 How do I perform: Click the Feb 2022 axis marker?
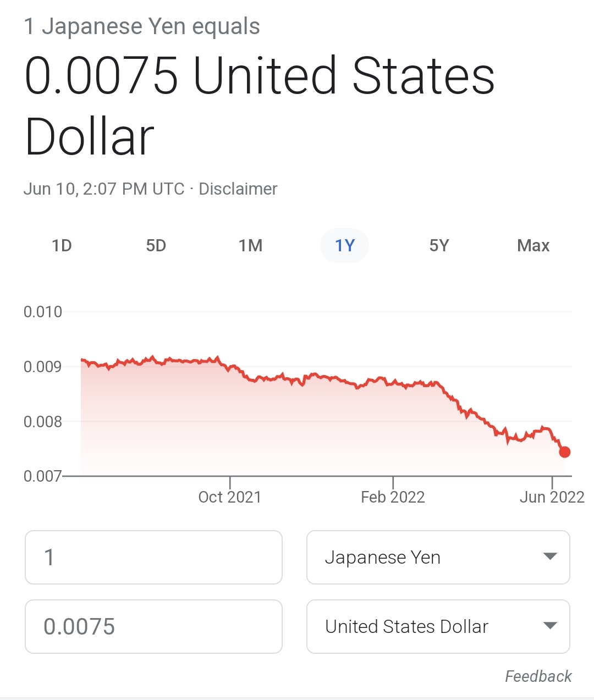pyautogui.click(x=393, y=497)
